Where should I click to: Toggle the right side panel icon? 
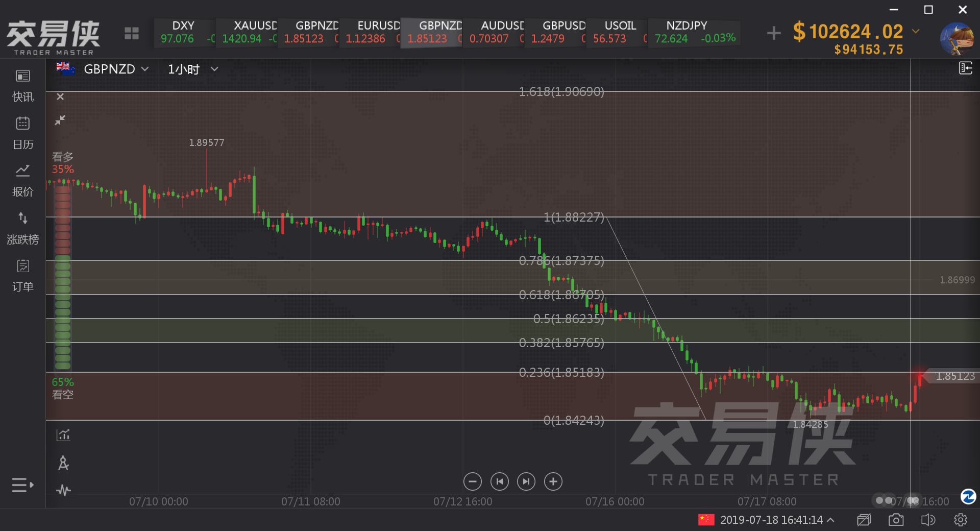click(x=965, y=68)
